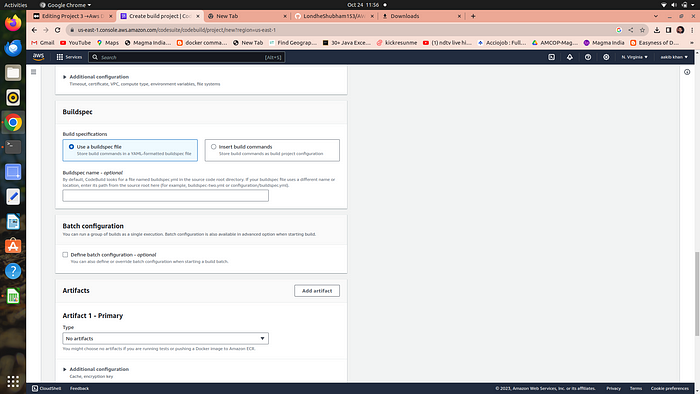
Task: Open Rhythmbox music player in dock
Action: coord(13,97)
